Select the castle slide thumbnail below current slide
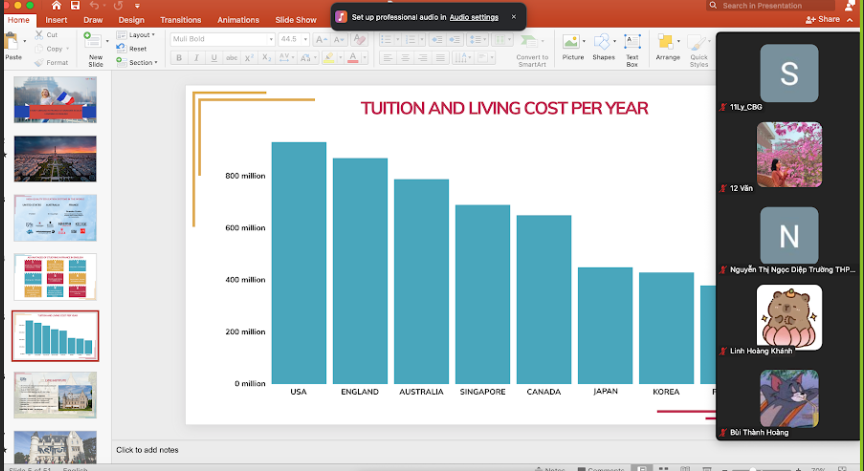Screen dimensions: 864x471 point(55,395)
